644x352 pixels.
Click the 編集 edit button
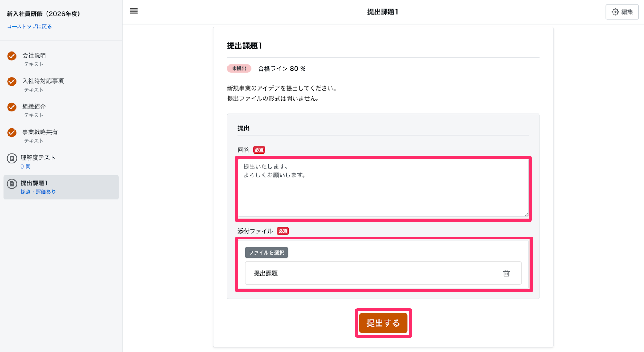(622, 12)
